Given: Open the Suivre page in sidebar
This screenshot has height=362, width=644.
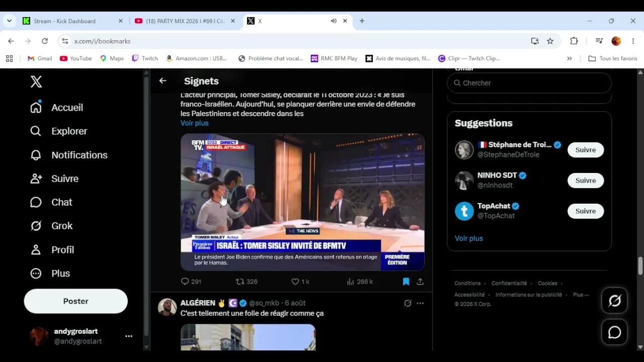Looking at the screenshot, I should coord(54,178).
